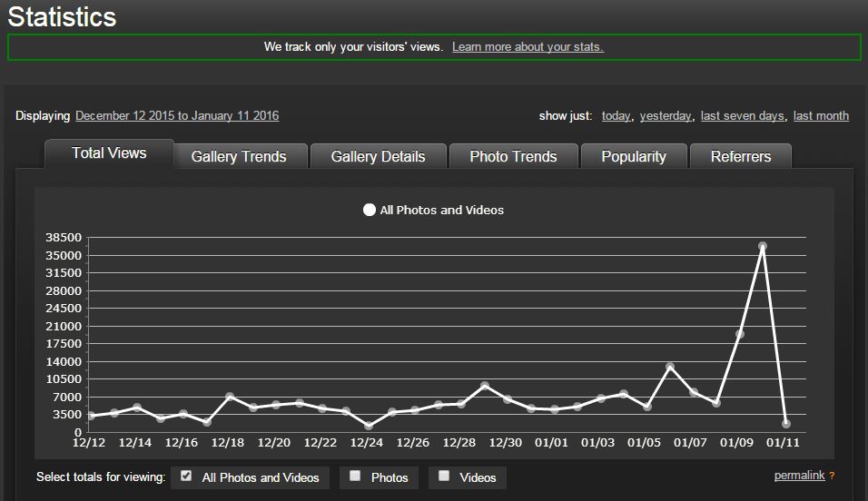Display stats for last month

[821, 115]
